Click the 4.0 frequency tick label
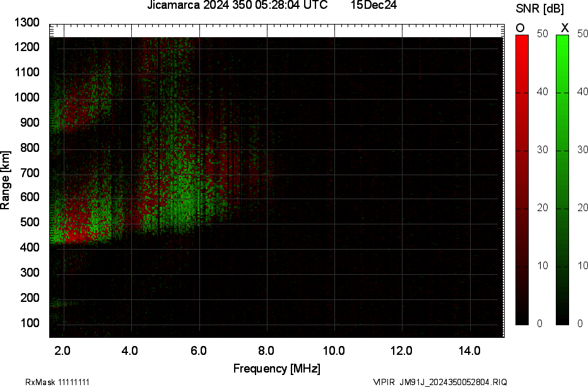Viewport: 588px width, 387px height. [130, 351]
